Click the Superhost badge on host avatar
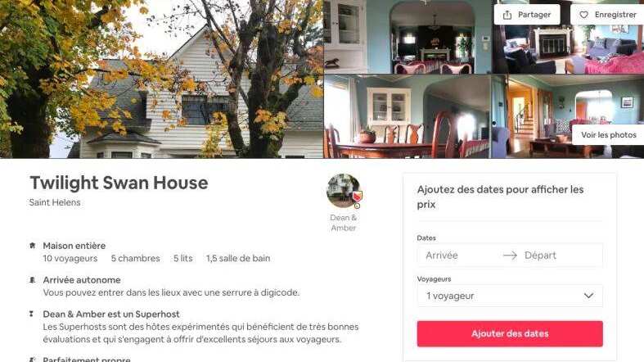644x362 pixels. [357, 197]
